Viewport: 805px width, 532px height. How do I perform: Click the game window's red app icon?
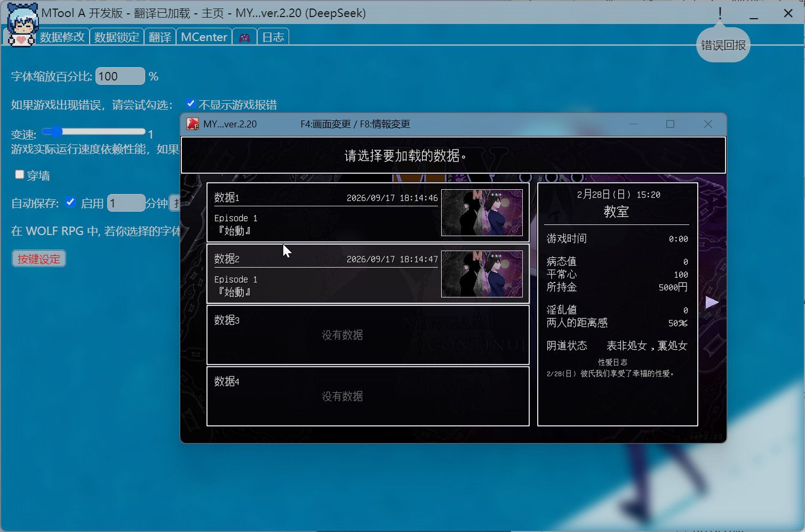pyautogui.click(x=193, y=124)
